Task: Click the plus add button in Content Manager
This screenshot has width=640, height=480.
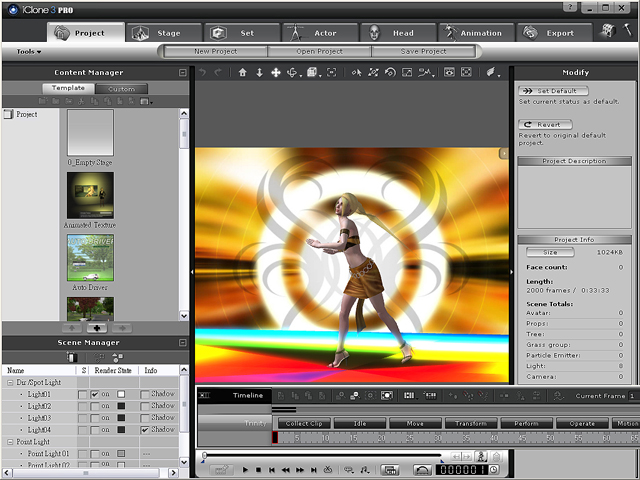Action: [x=96, y=327]
